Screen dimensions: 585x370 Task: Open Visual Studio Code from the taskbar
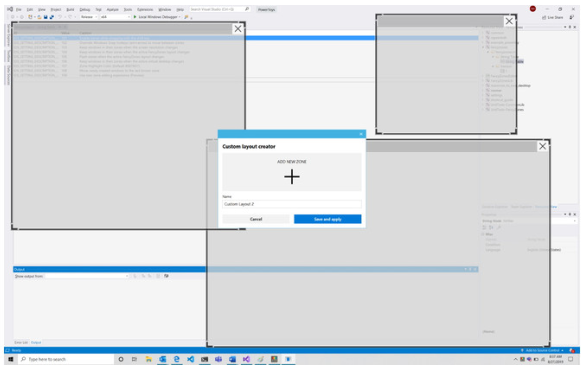coord(190,359)
